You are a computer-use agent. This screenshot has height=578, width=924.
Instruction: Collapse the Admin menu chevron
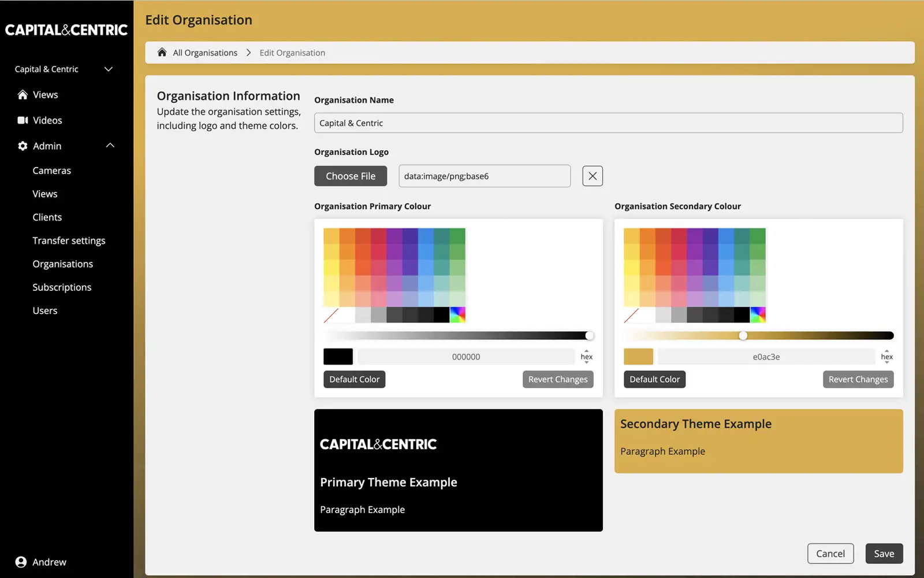click(x=110, y=146)
